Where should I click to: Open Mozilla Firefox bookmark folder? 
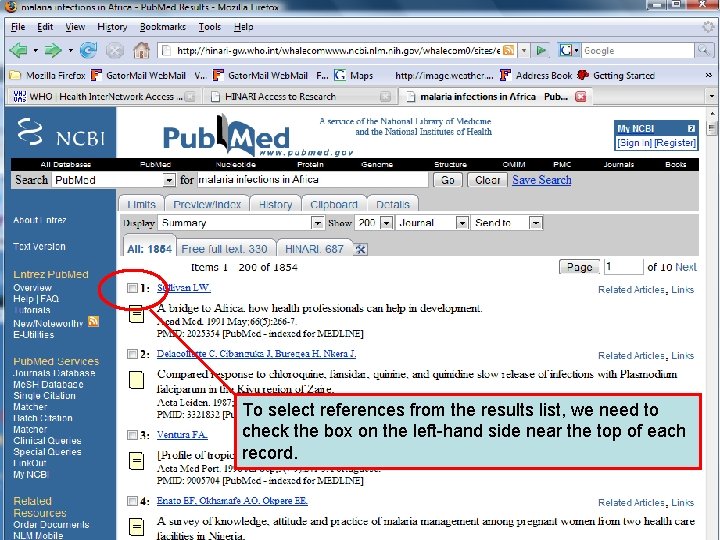click(47, 75)
